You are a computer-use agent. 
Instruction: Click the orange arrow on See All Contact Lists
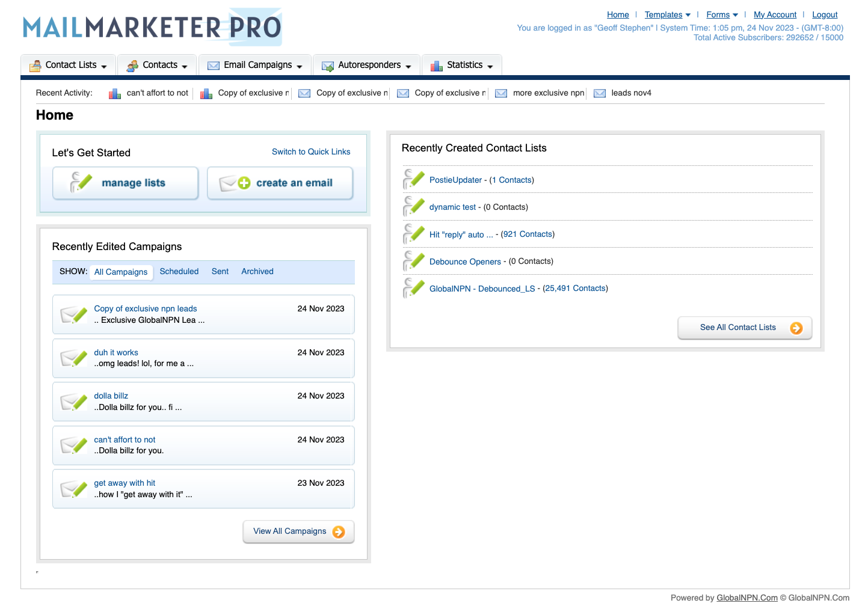(796, 328)
